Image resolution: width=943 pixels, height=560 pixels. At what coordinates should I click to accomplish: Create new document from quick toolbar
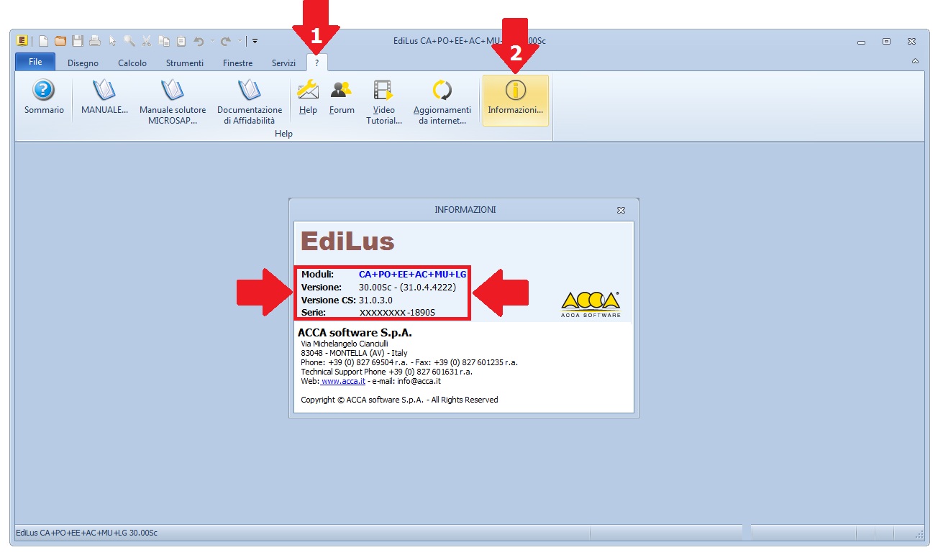(x=43, y=41)
